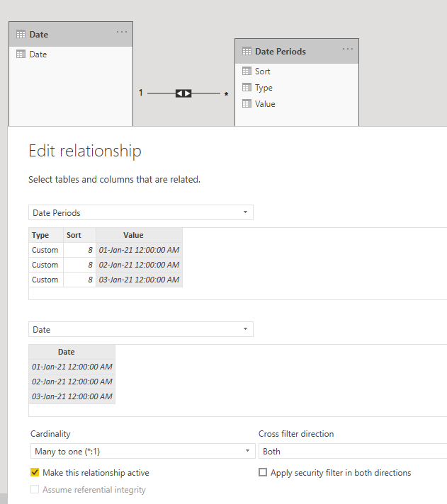The image size is (447, 504).
Task: Open Date Periods table more options ellipsis
Action: pyautogui.click(x=348, y=49)
